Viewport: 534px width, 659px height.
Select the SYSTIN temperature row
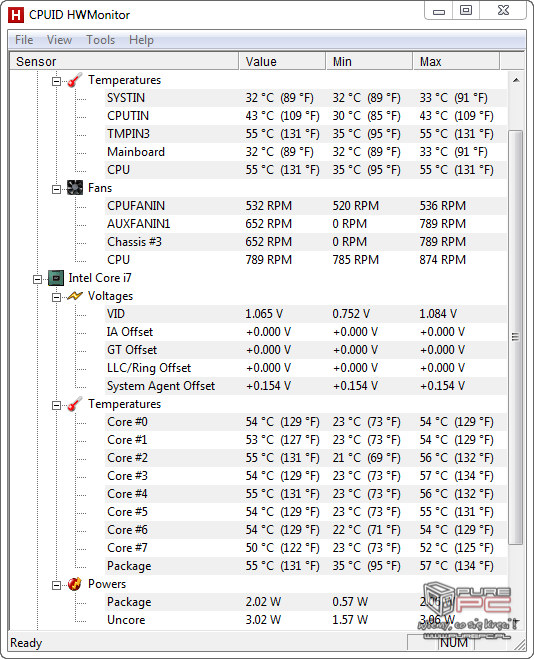(305, 98)
